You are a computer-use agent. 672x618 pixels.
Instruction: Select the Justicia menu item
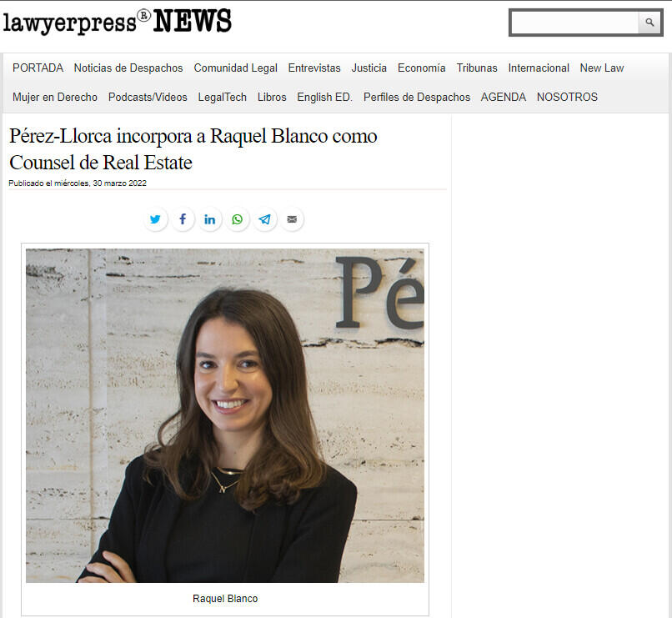coord(369,68)
